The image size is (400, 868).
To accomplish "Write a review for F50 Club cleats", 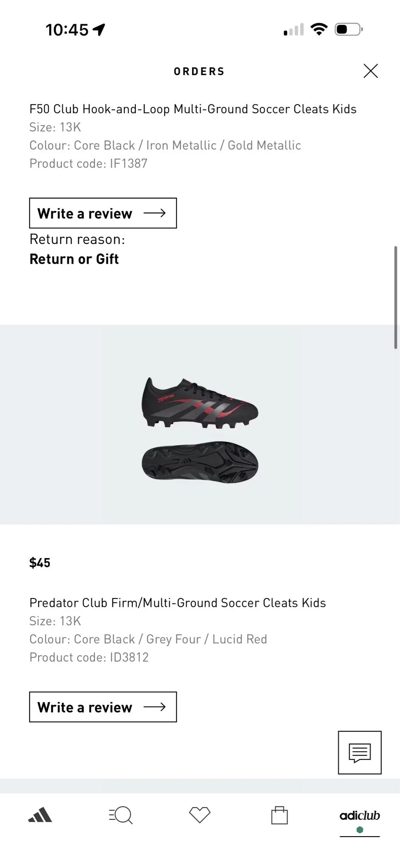I will coord(103,213).
